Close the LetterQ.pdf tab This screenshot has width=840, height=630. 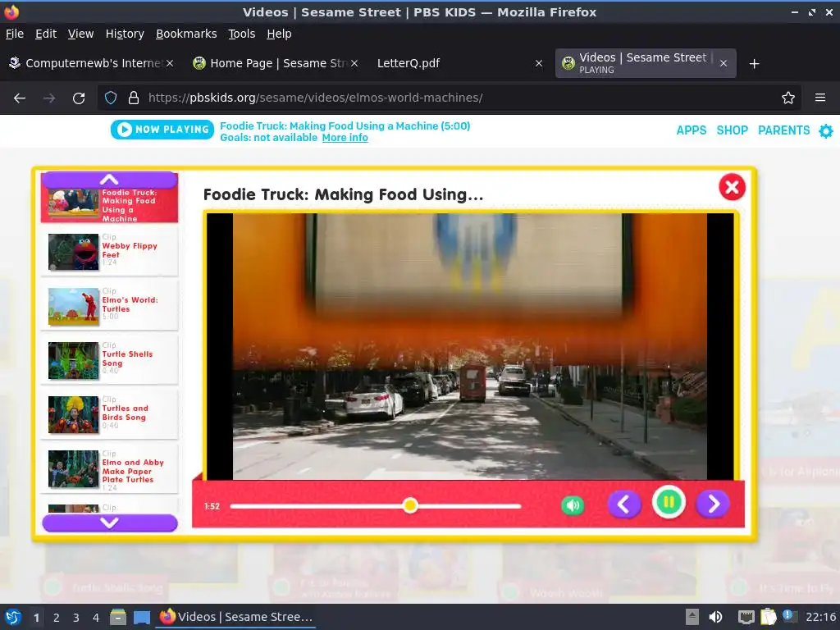(539, 63)
